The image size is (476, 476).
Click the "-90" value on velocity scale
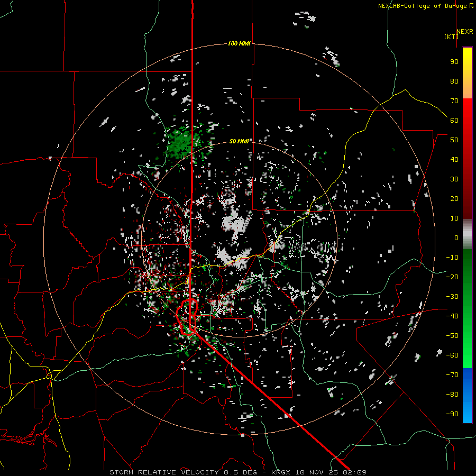pos(452,414)
